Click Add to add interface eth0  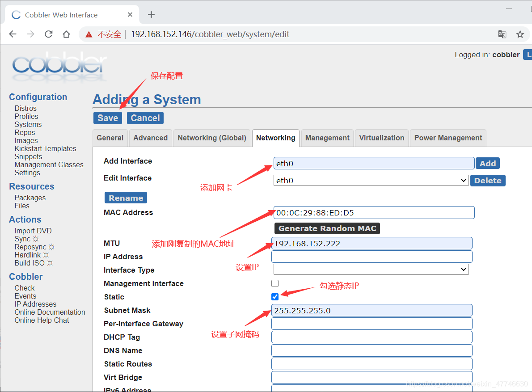pyautogui.click(x=488, y=164)
